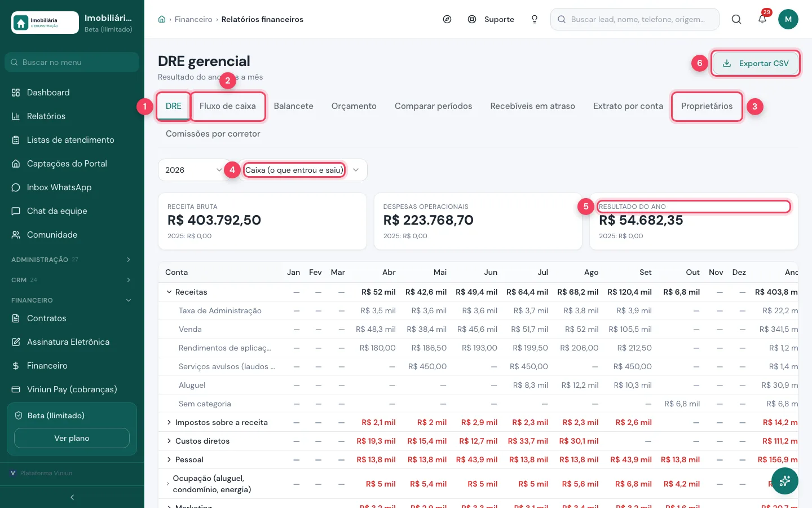
Task: Expand the CRM sidebar section
Action: (x=72, y=280)
